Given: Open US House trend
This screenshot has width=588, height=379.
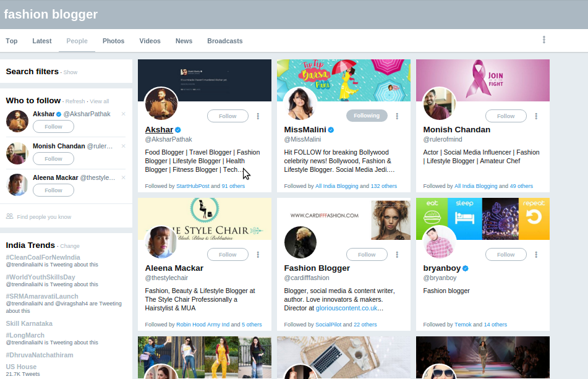Looking at the screenshot, I should tap(21, 367).
